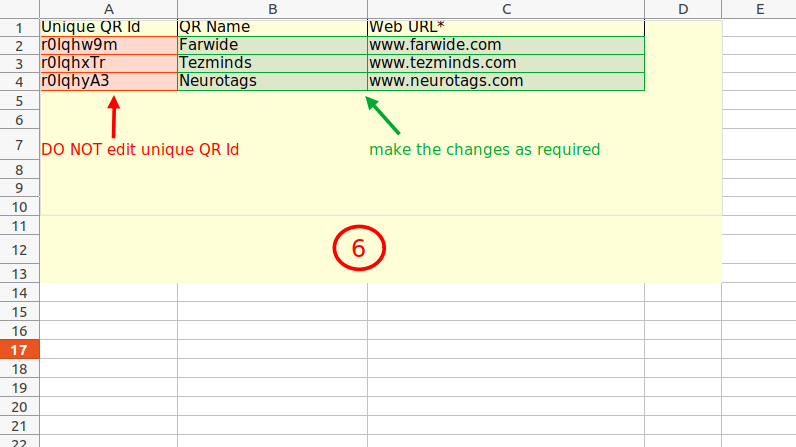Select the "Web URL*" header cell

(506, 27)
